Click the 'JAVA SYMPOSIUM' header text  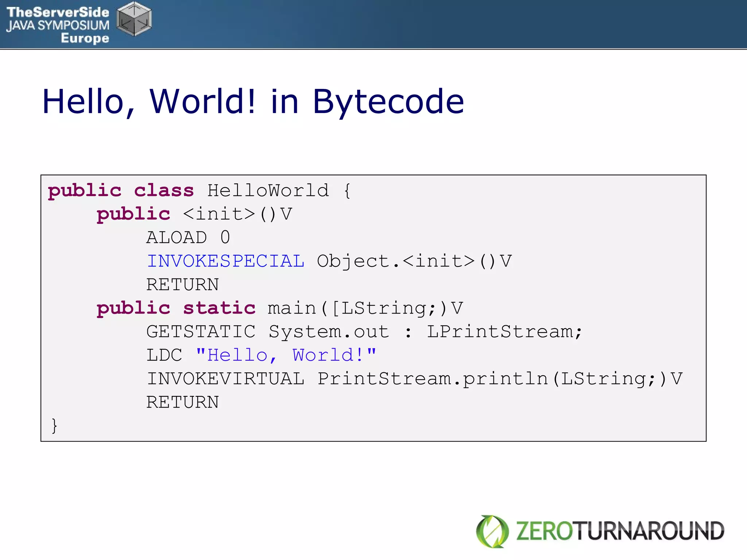58,25
